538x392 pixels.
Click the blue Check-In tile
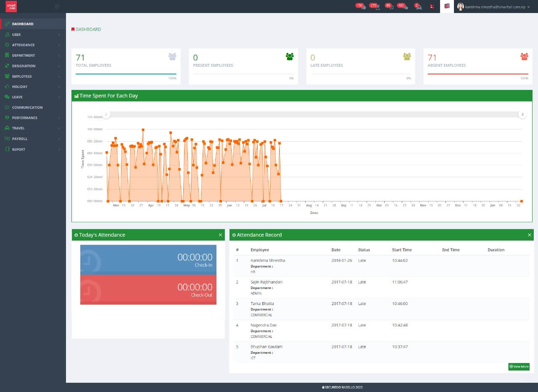click(x=148, y=260)
